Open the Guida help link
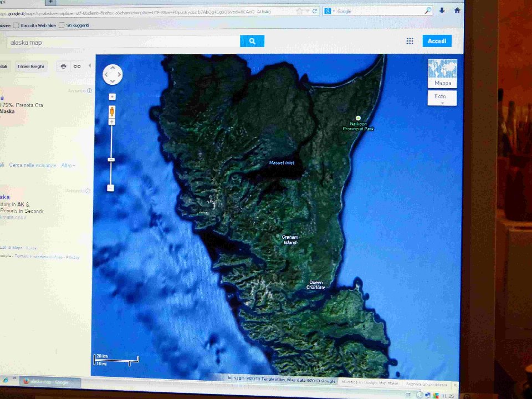The height and width of the screenshot is (399, 532). coord(31,248)
